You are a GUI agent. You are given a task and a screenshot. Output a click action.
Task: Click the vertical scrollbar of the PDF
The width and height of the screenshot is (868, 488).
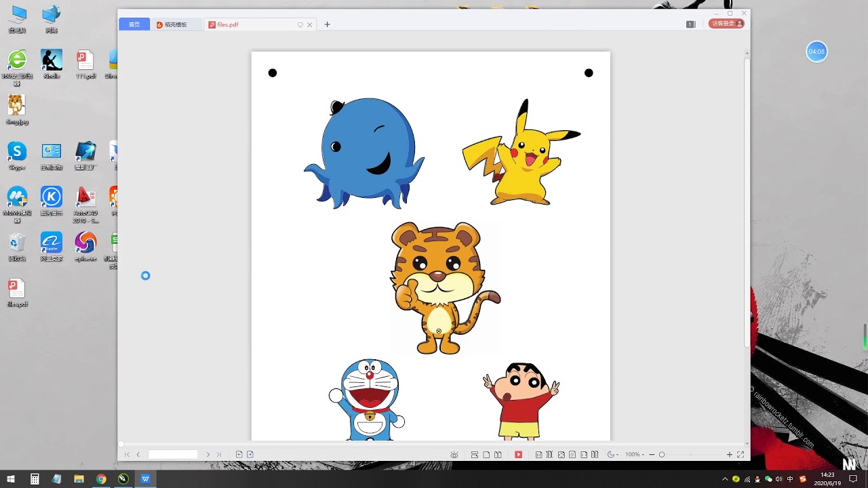tap(747, 203)
